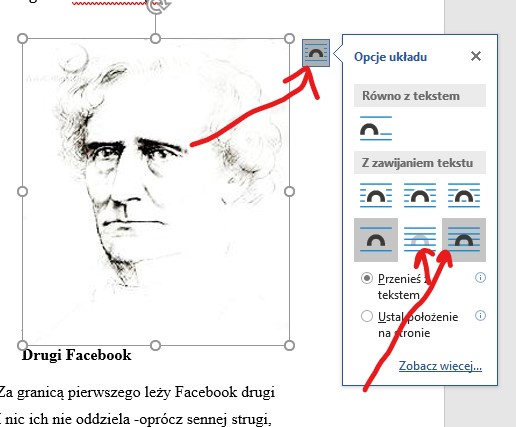Select the Przenieś z tekstem radio button
This screenshot has width=516, height=427.
[x=367, y=278]
